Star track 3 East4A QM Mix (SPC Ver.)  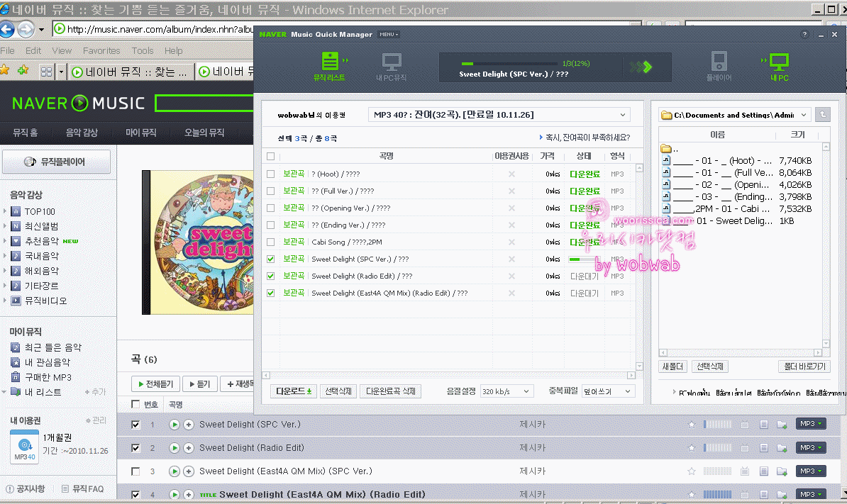click(x=692, y=471)
